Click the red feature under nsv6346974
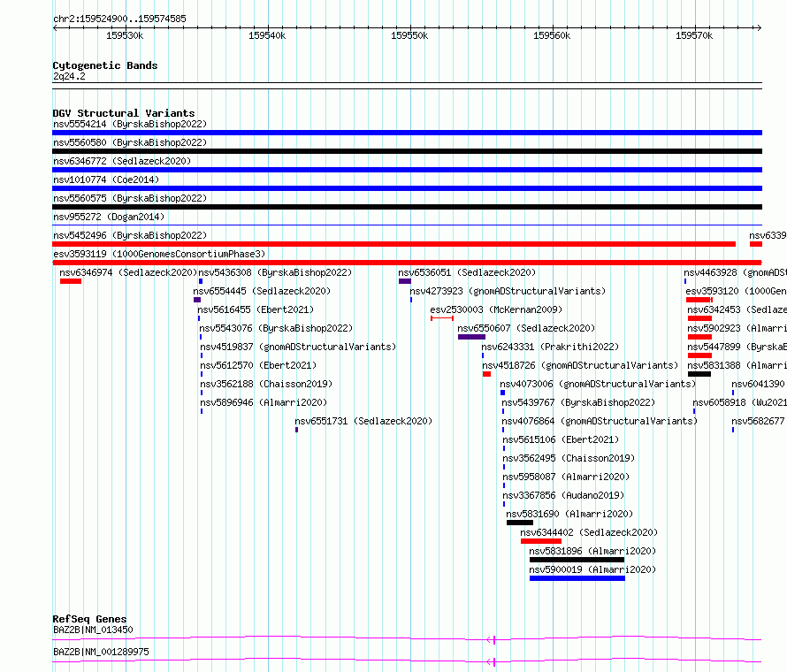 pyautogui.click(x=70, y=281)
